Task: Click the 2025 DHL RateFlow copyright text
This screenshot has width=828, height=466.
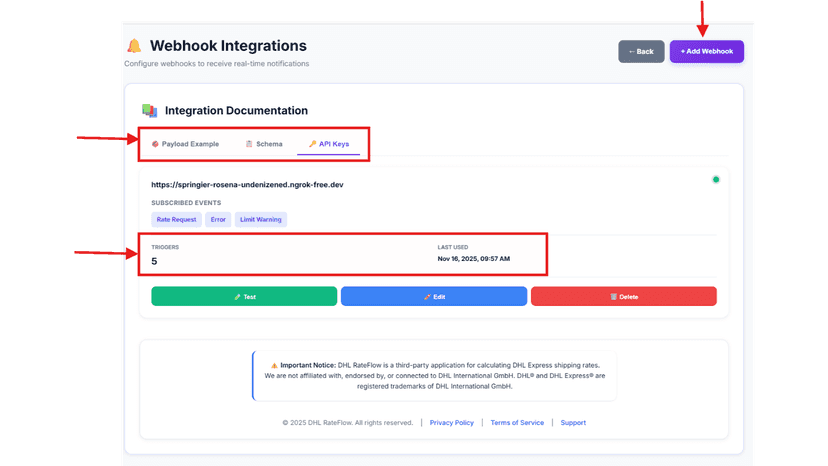Action: 347,423
